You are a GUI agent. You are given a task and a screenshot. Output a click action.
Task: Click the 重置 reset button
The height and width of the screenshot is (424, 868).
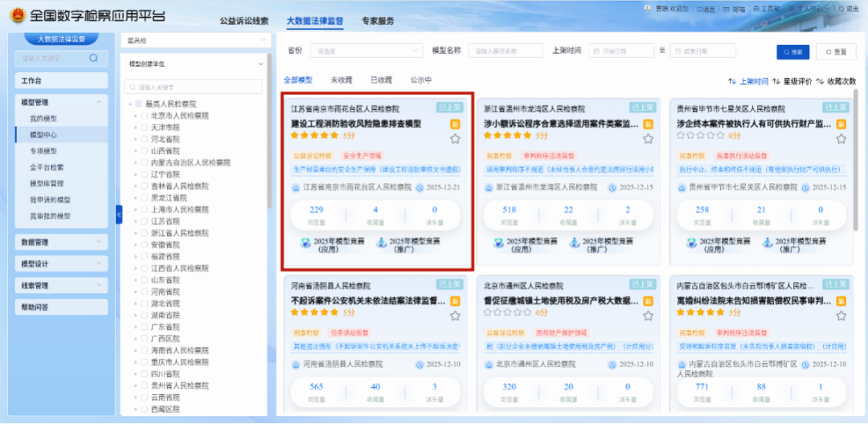[837, 51]
